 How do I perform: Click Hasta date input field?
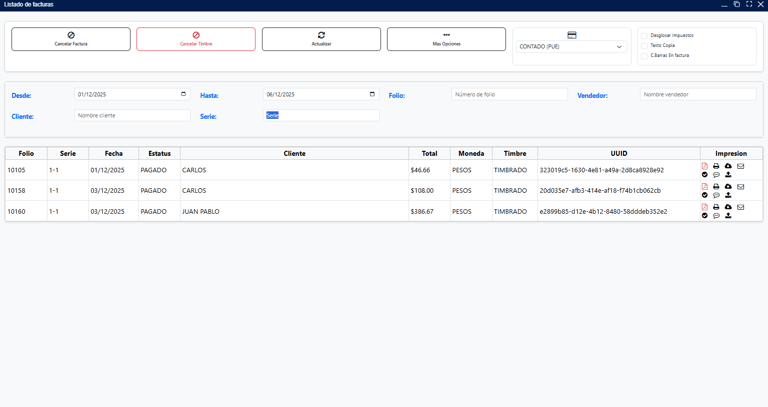click(x=321, y=95)
